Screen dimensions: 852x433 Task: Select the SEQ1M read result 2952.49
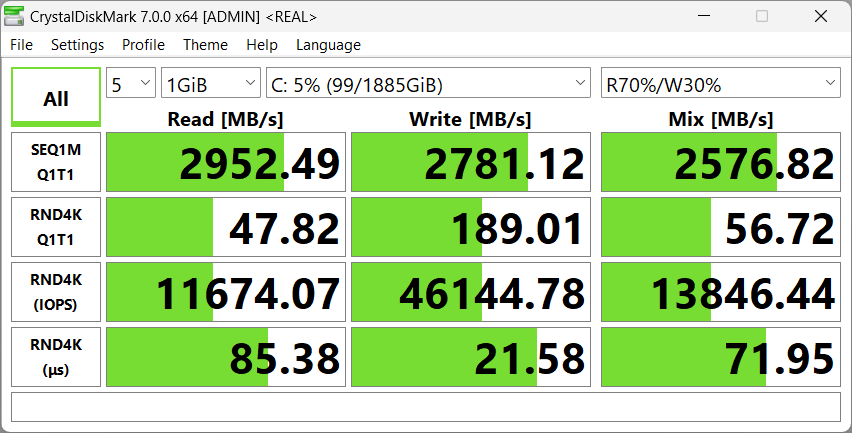click(225, 162)
